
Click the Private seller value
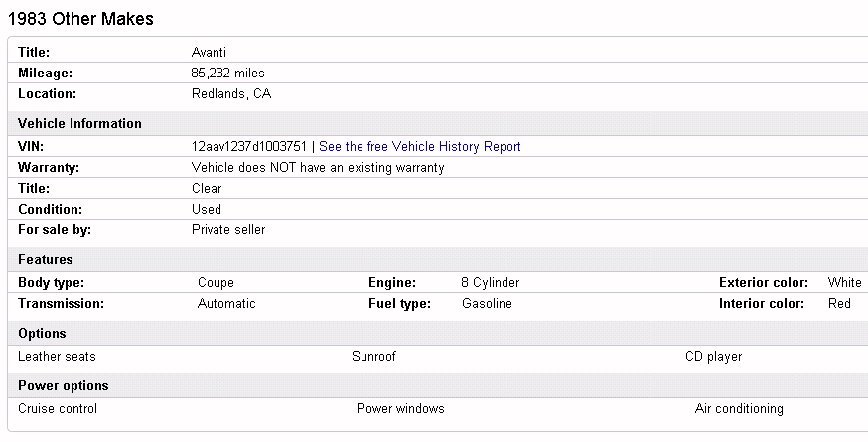(x=228, y=230)
